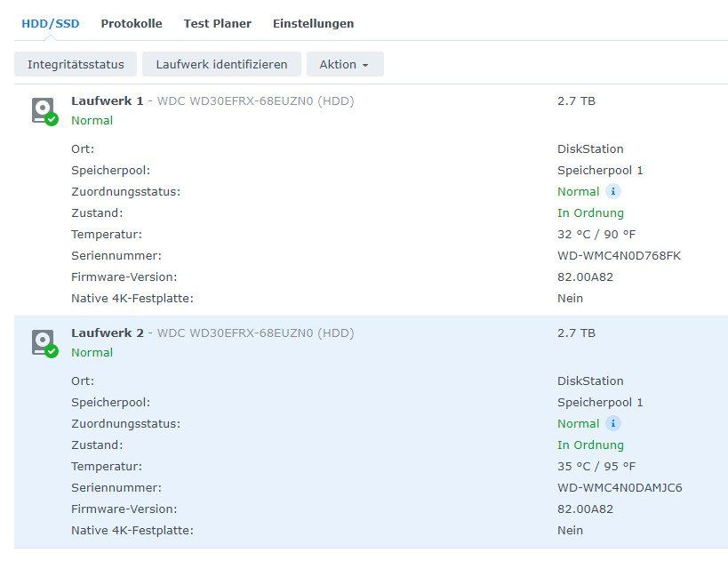Click Laufwerk 1 firmware version 82.00A82
728x561 pixels.
pos(585,277)
